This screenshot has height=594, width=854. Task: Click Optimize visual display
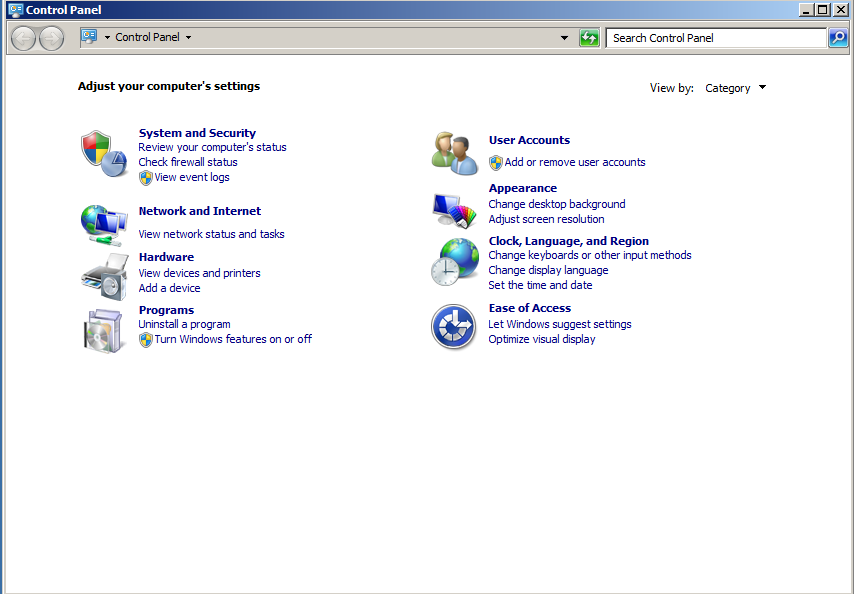coord(542,339)
